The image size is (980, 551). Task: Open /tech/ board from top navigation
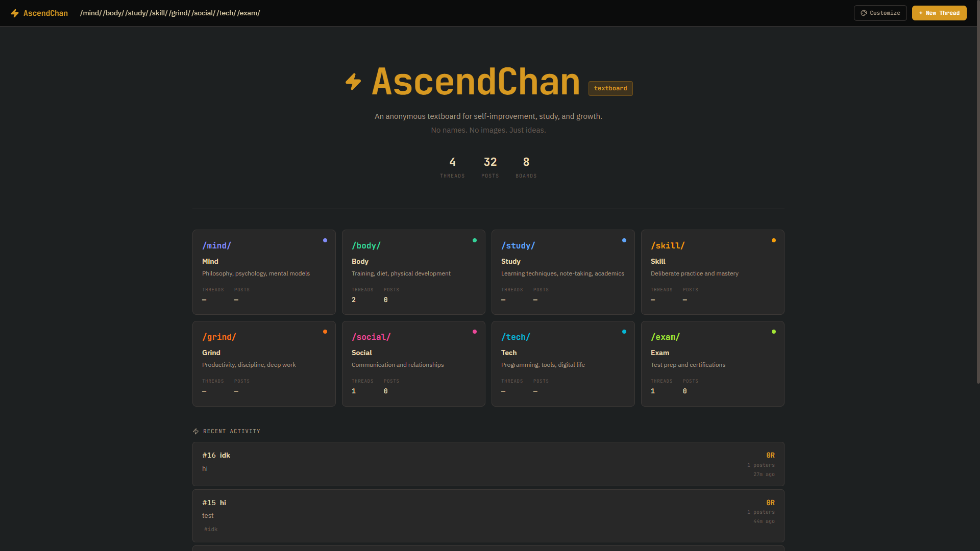pyautogui.click(x=227, y=13)
